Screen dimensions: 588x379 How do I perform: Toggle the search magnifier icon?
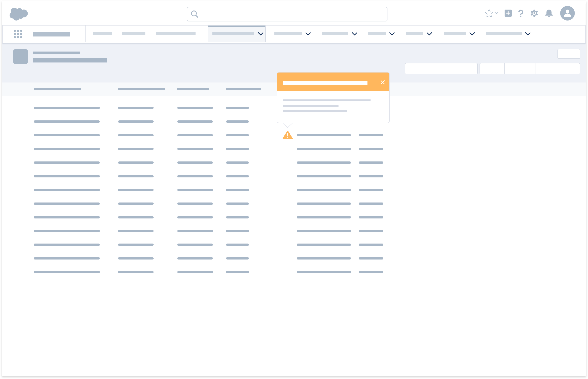click(x=195, y=14)
